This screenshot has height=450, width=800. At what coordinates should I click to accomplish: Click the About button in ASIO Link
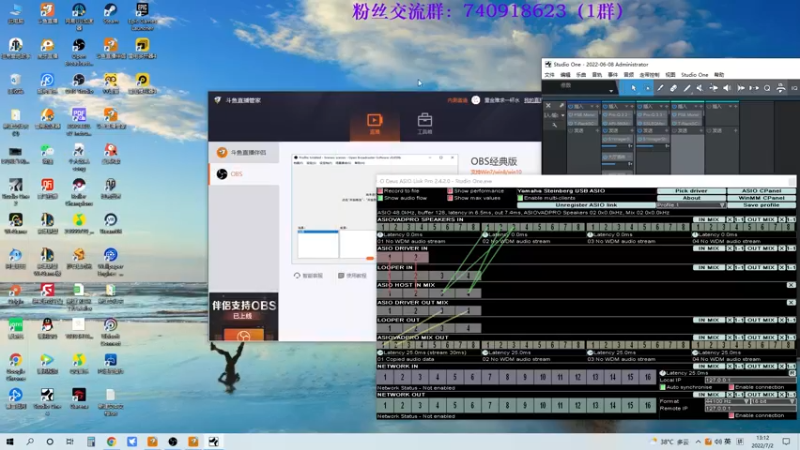point(691,198)
